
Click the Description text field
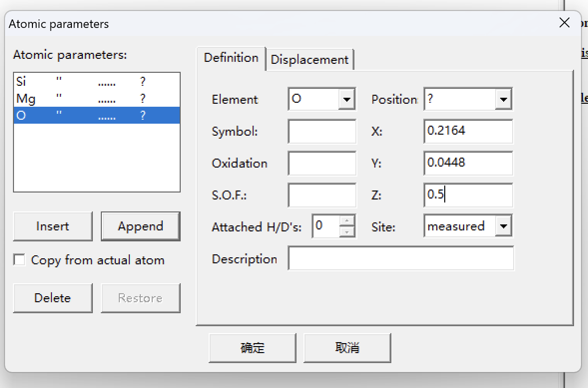pos(400,259)
